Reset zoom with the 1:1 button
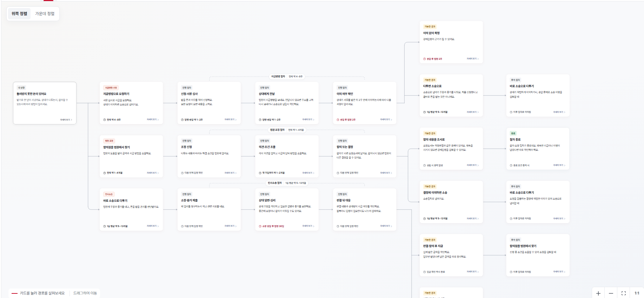 tap(637, 293)
